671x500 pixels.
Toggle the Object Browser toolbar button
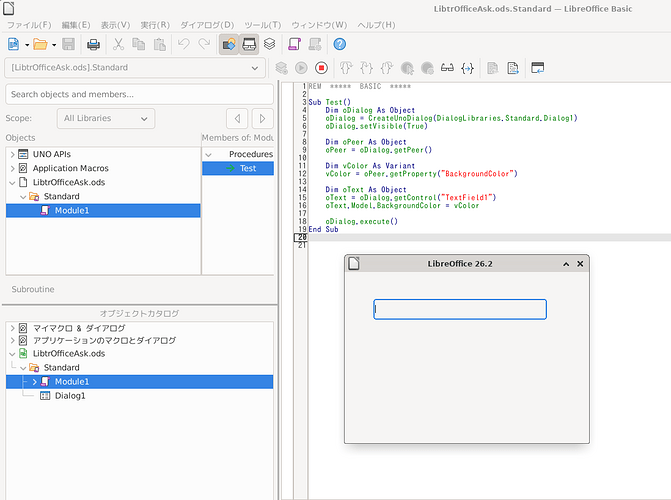click(249, 44)
